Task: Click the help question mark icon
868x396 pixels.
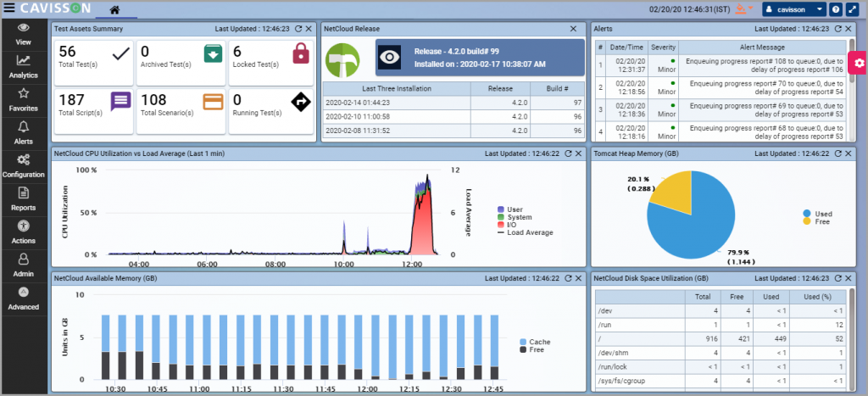Action: tap(837, 9)
